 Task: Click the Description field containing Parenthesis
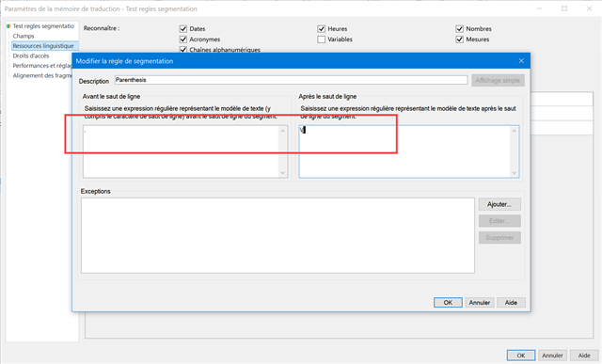pyautogui.click(x=291, y=80)
